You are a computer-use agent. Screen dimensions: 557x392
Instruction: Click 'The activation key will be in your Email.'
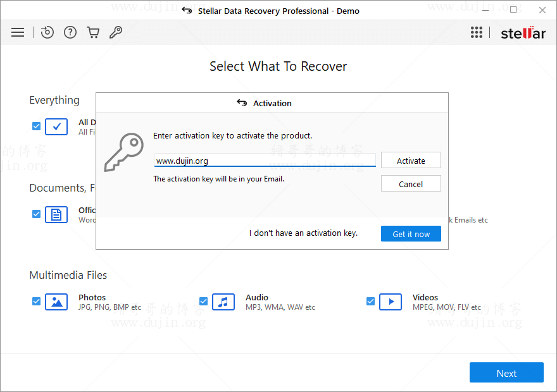point(219,179)
